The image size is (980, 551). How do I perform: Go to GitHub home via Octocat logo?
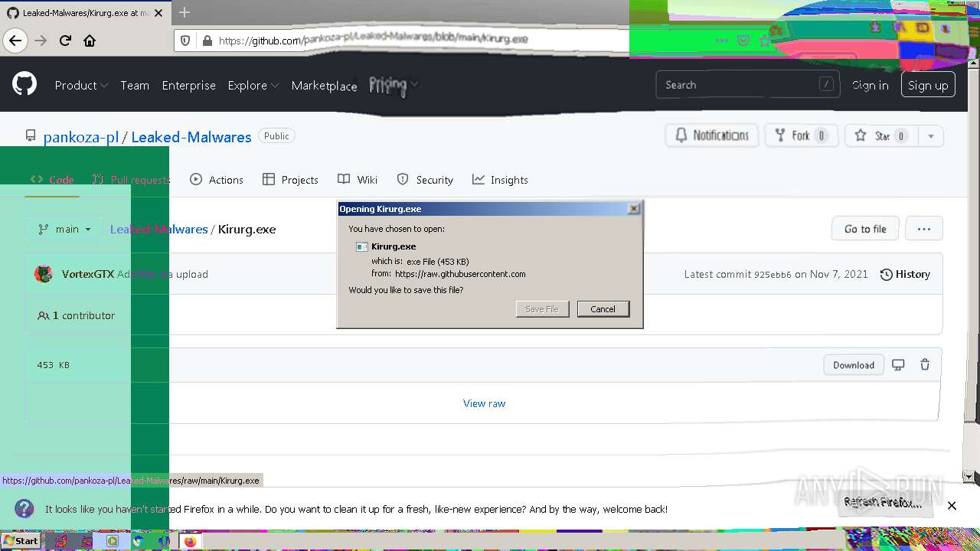[24, 84]
